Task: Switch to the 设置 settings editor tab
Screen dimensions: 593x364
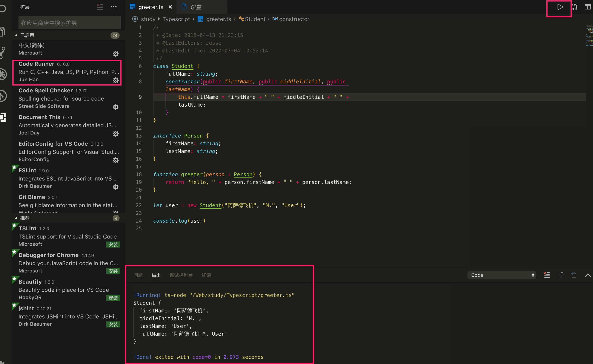Action: click(x=195, y=7)
